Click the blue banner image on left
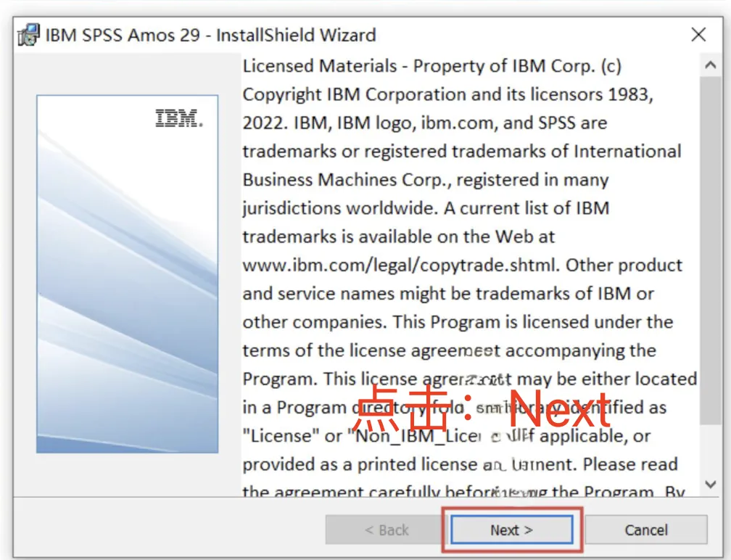The height and width of the screenshot is (560, 731). click(128, 274)
